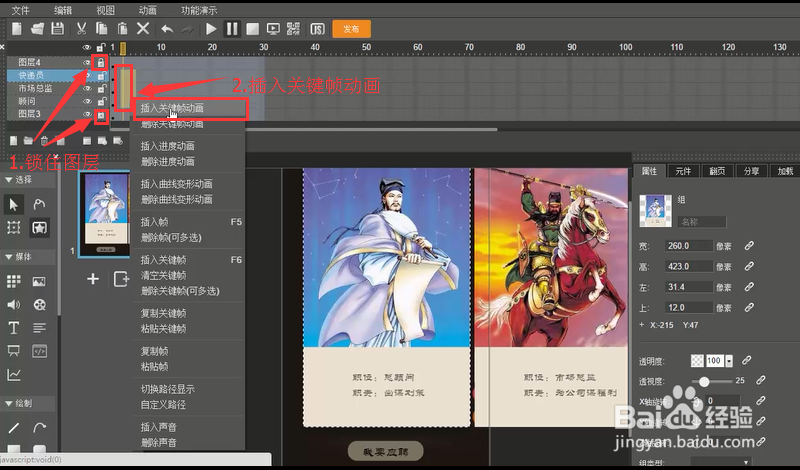
Task: Toggle lock for all layers in header
Action: coord(101,47)
